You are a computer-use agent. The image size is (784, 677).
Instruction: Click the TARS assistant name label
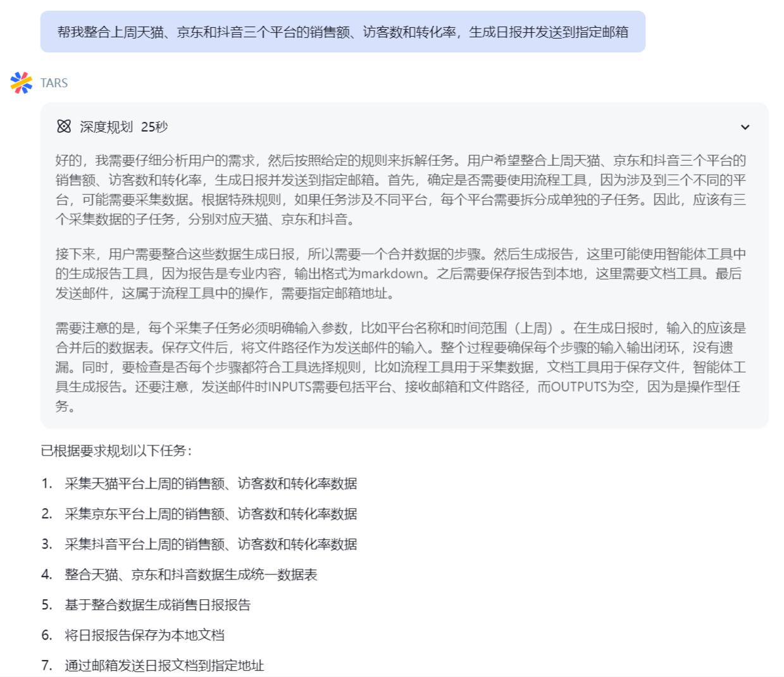pos(54,83)
